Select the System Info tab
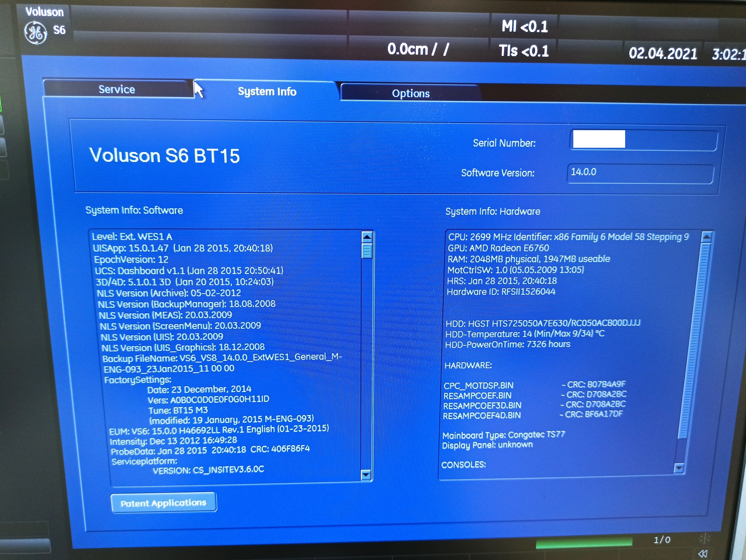 [267, 91]
